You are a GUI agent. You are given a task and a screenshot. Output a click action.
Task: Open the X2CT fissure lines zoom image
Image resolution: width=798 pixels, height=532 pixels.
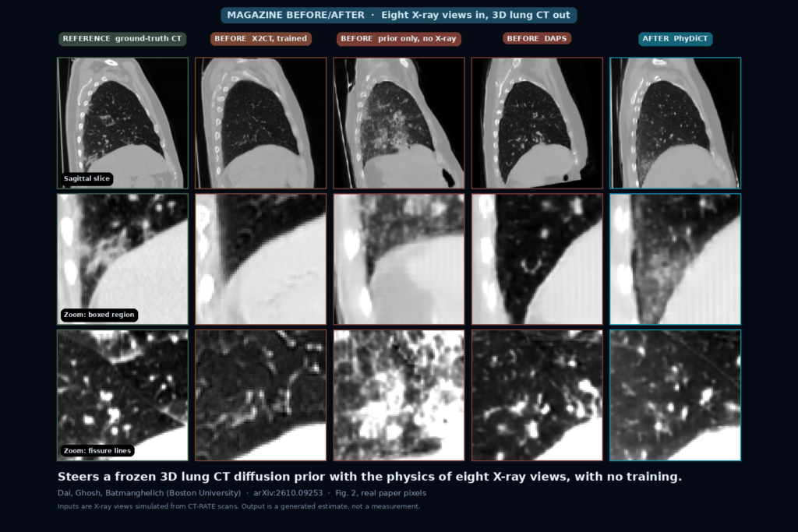(260, 395)
